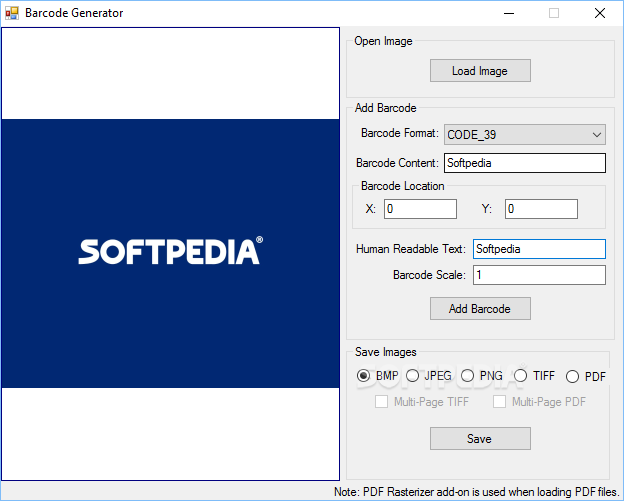This screenshot has height=501, width=624.
Task: Click the Human Readable Text field
Action: (539, 249)
